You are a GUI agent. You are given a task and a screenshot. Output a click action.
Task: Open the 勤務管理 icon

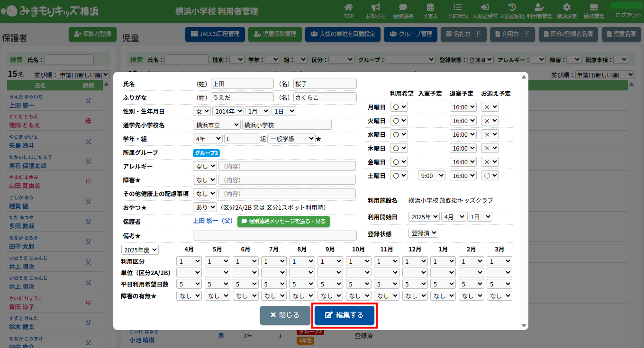click(x=593, y=8)
